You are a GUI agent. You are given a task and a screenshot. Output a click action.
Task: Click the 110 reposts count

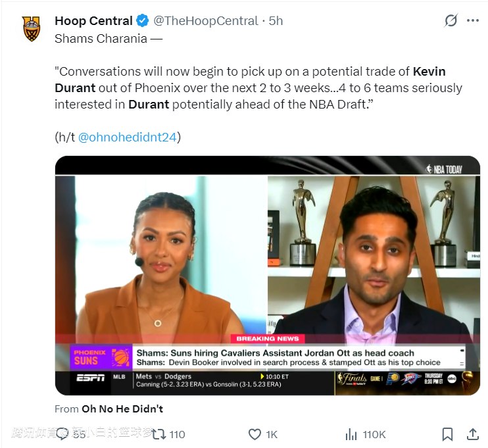177,434
